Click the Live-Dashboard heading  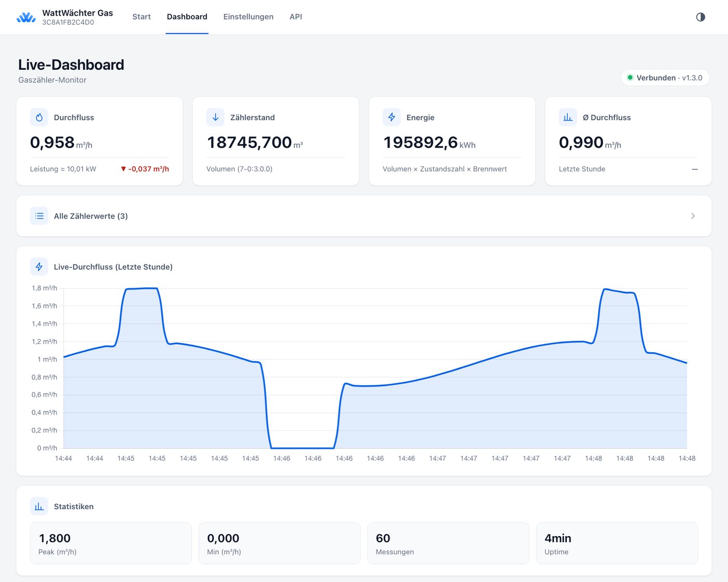(71, 64)
